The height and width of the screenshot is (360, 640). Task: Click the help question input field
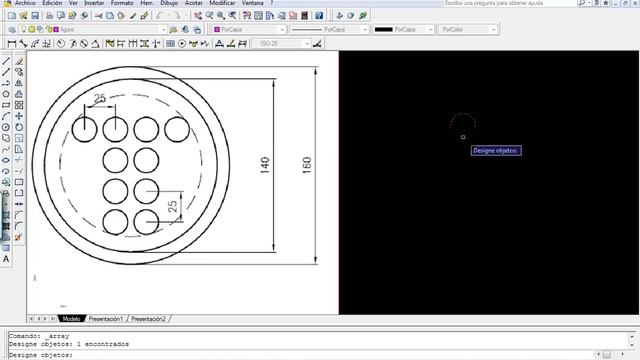point(510,3)
